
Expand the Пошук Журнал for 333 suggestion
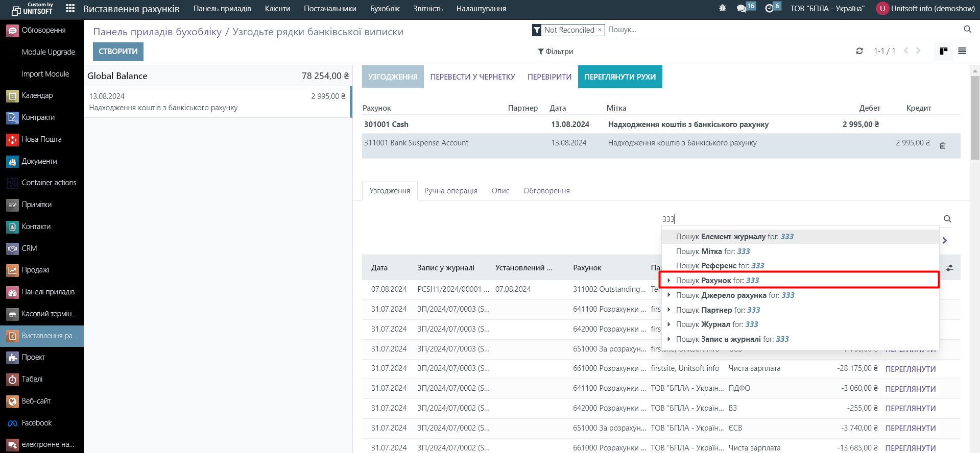pos(668,324)
